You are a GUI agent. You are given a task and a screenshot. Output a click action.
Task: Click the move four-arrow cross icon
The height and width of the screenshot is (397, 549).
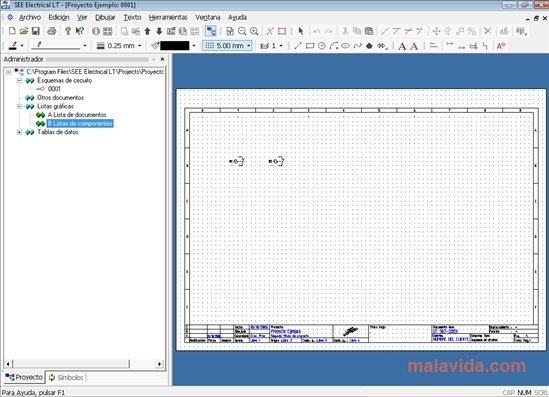point(436,31)
